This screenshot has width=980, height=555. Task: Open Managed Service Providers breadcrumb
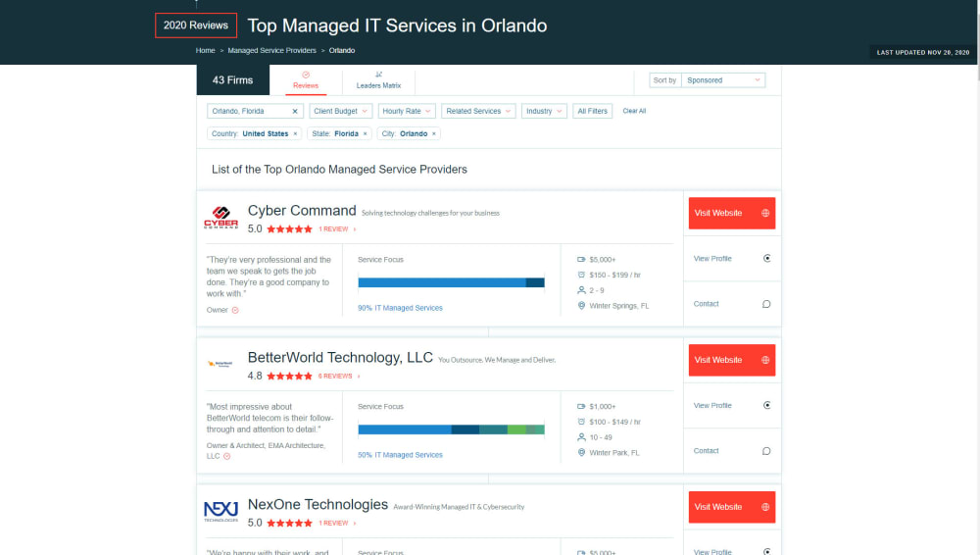pyautogui.click(x=271, y=50)
